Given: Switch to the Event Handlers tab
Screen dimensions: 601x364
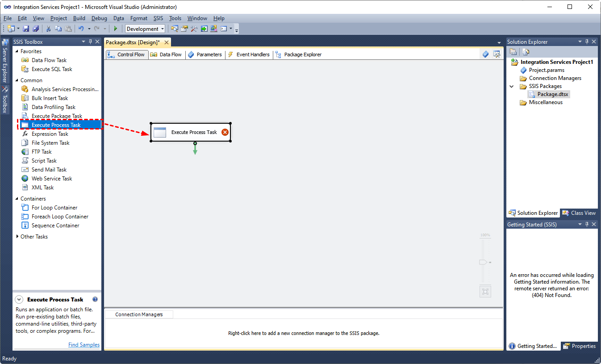Looking at the screenshot, I should coord(249,54).
